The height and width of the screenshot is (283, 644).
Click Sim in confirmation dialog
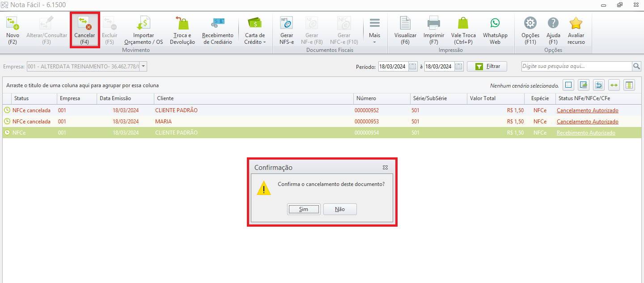point(304,209)
